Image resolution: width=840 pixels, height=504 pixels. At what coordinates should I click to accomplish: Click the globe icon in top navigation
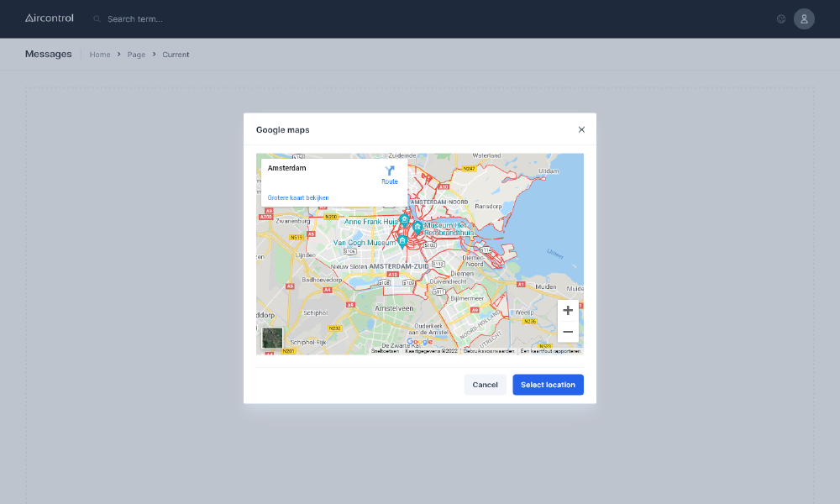coord(780,18)
